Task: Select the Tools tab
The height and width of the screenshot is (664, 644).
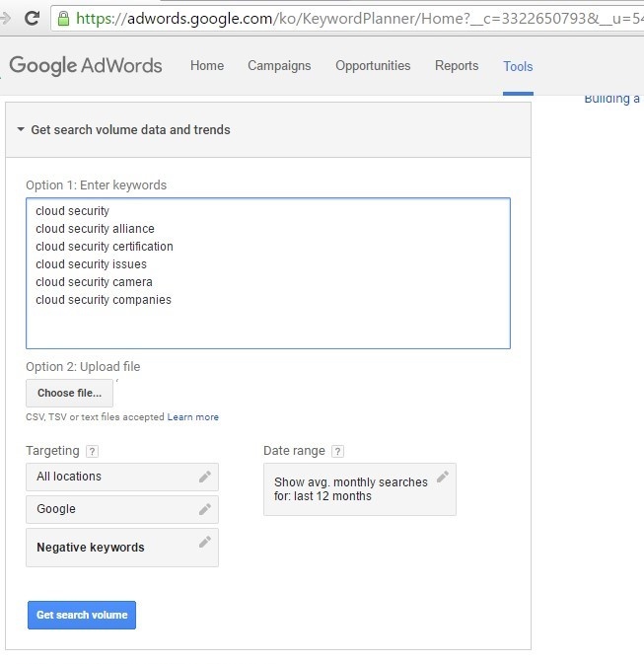Action: [x=518, y=66]
